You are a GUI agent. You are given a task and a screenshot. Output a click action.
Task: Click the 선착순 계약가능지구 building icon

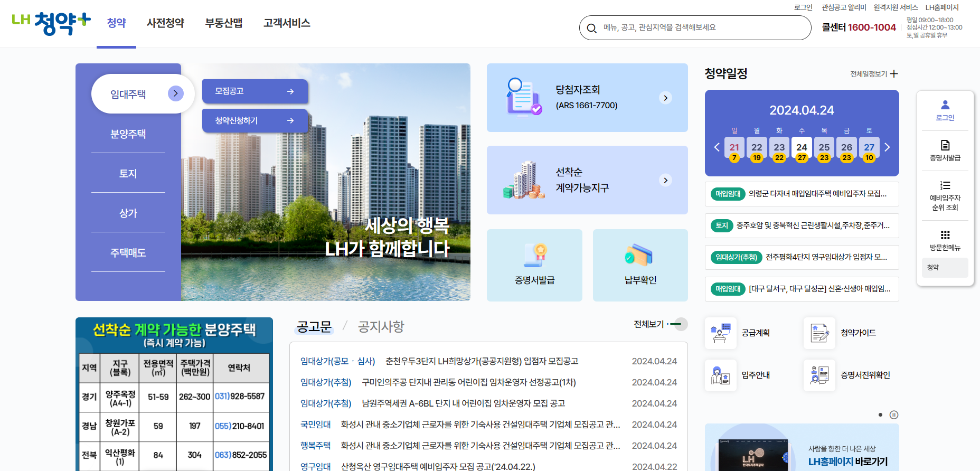coord(523,180)
